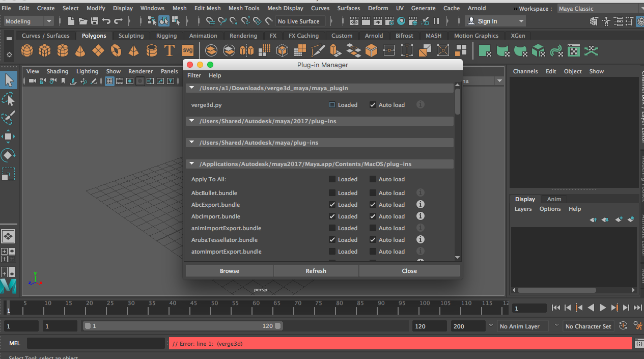This screenshot has width=644, height=359.
Task: Uncheck Auto load for AbcImport.bundle
Action: click(x=373, y=216)
